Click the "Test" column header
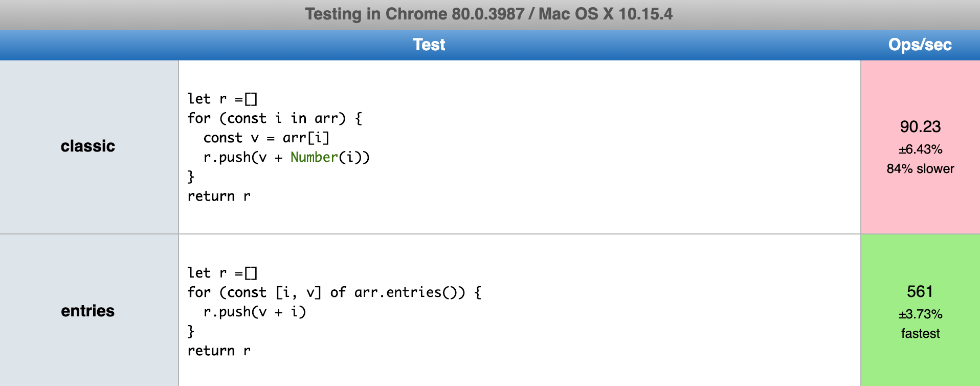Screen dimensions: 980x386 429,45
